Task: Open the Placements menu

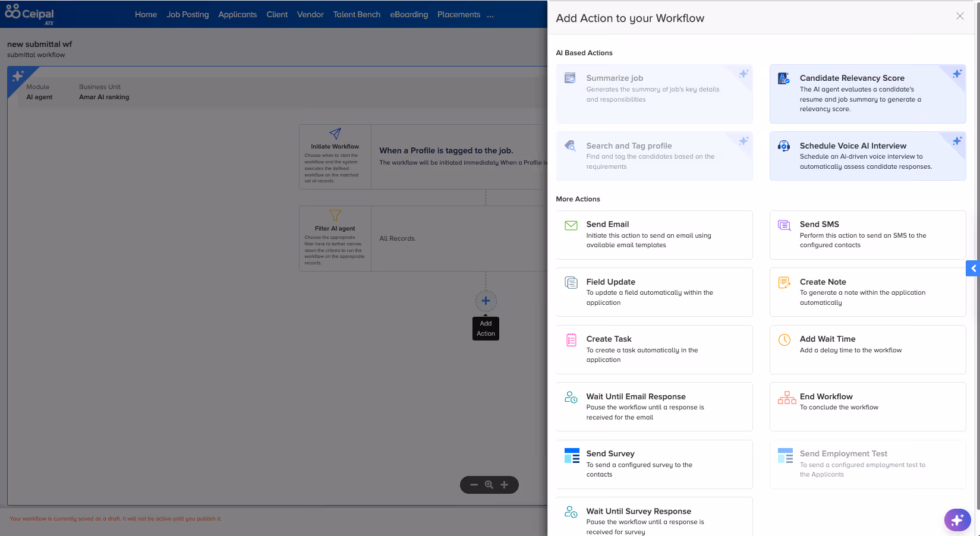Action: (459, 14)
